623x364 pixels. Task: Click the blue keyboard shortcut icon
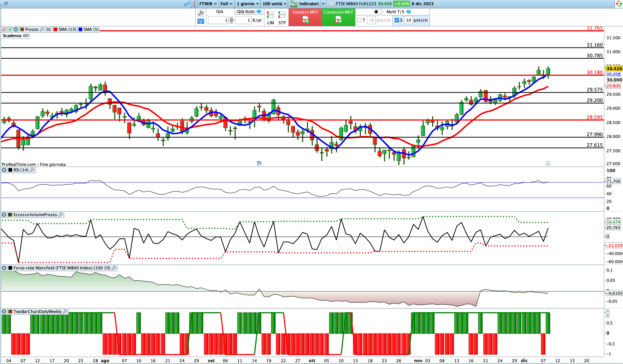pos(201,21)
